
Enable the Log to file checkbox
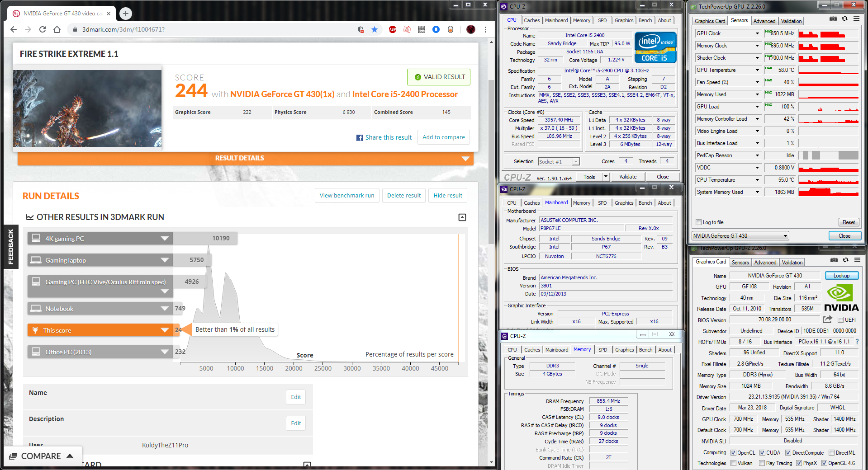pos(699,222)
